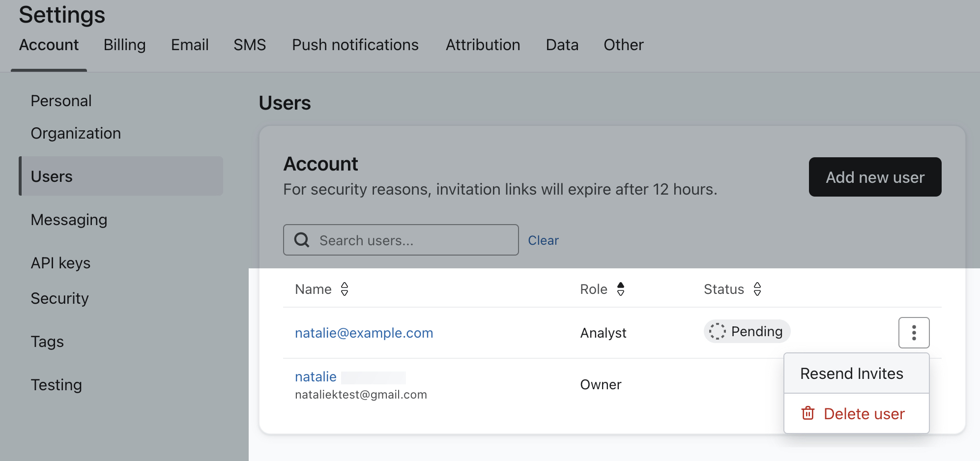Click the sort arrows beside the Name column

[346, 289]
